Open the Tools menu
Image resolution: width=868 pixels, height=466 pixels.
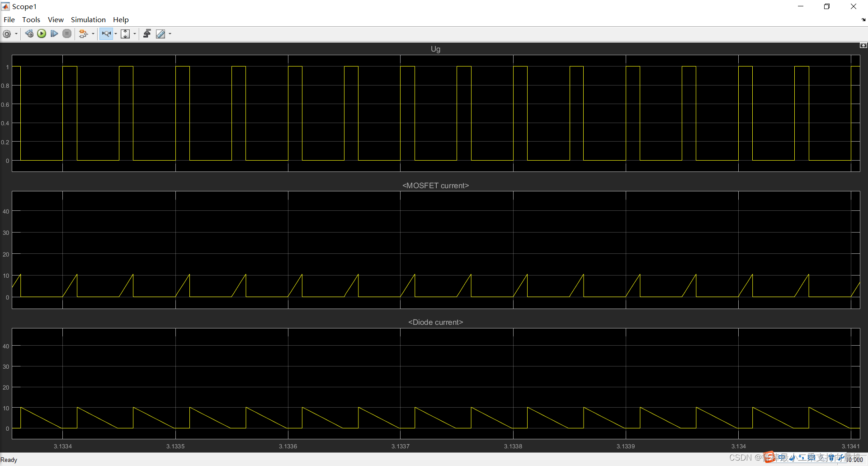click(x=31, y=19)
